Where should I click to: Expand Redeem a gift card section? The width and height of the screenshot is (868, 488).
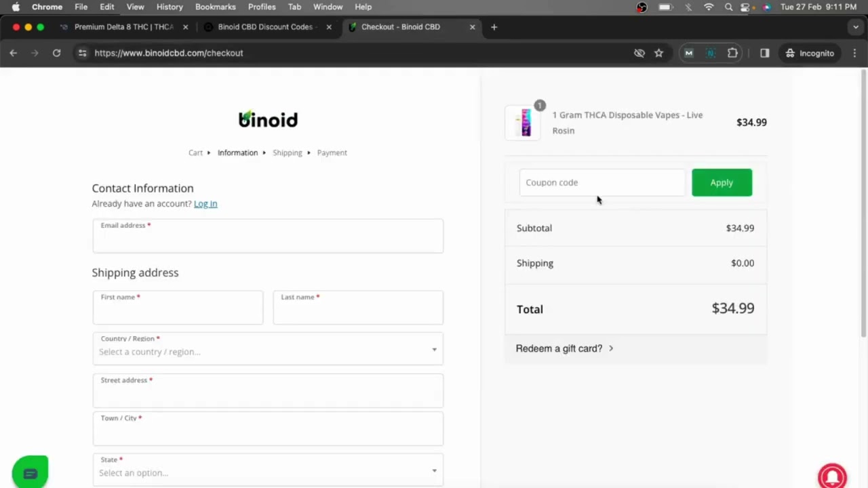tap(564, 348)
